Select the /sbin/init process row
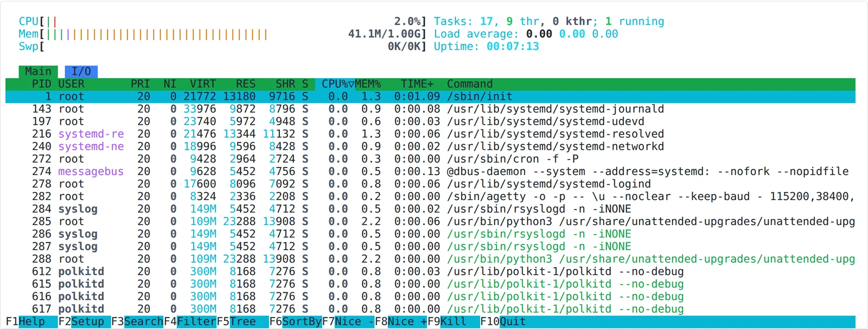The image size is (868, 329). coord(430,96)
